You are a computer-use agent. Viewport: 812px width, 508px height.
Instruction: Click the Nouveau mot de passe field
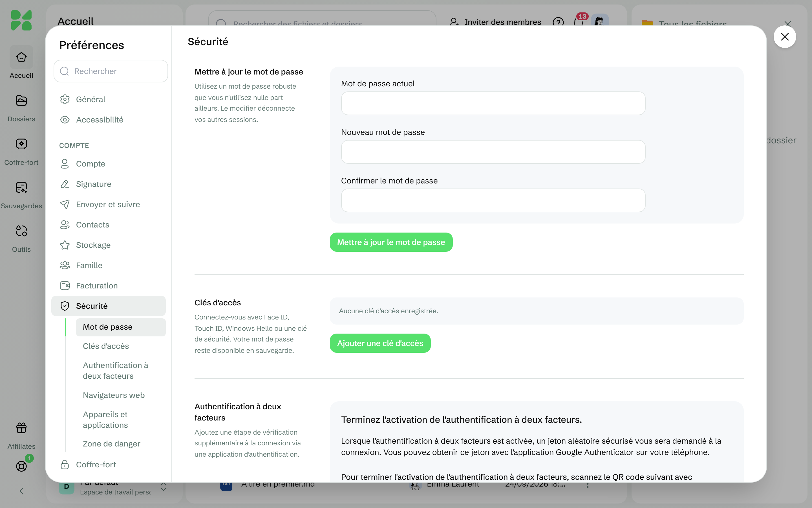click(493, 152)
